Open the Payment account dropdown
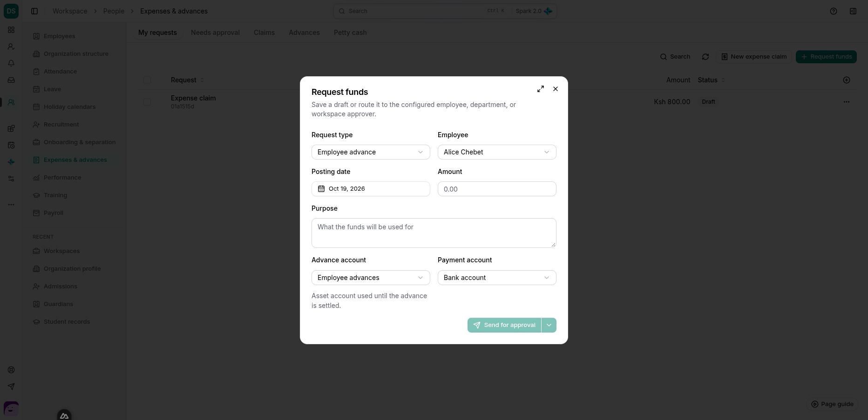Viewport: 868px width, 420px height. [497, 278]
